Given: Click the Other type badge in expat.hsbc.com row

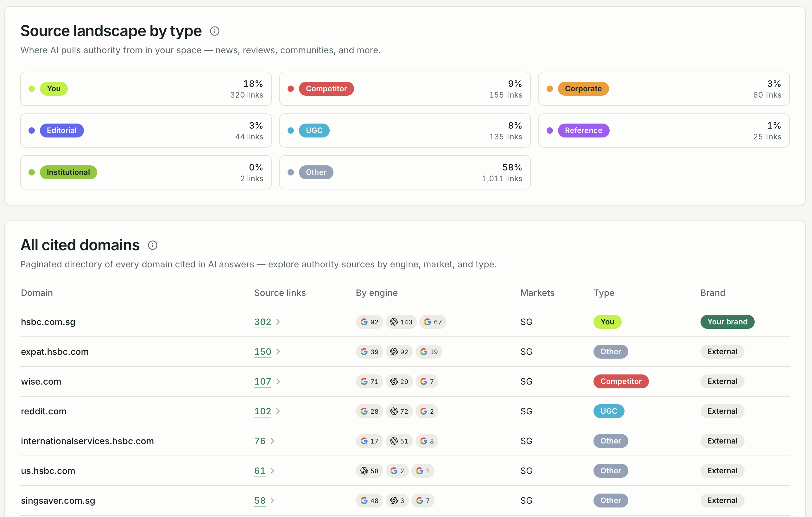Looking at the screenshot, I should tap(610, 351).
